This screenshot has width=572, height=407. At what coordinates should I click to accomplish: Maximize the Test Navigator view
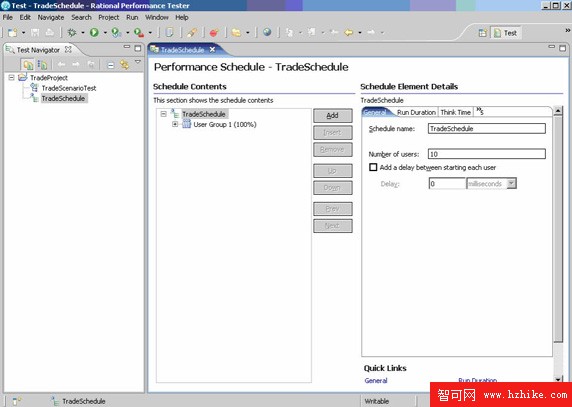(x=138, y=48)
